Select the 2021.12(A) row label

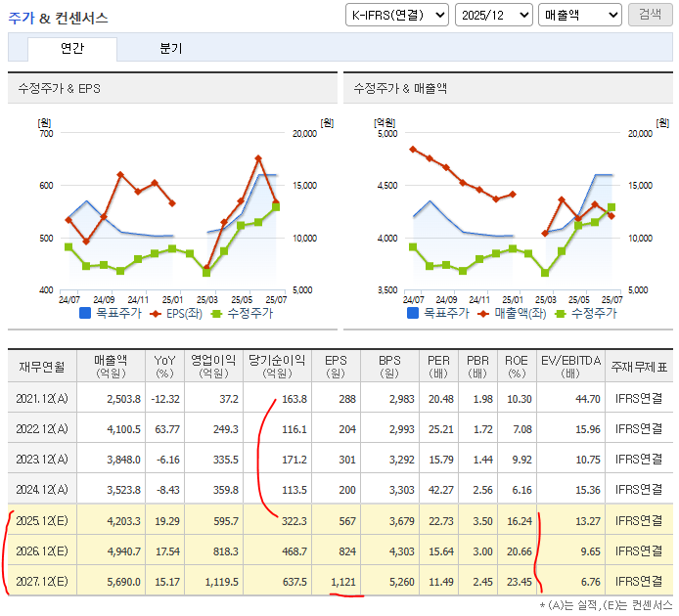click(x=42, y=398)
